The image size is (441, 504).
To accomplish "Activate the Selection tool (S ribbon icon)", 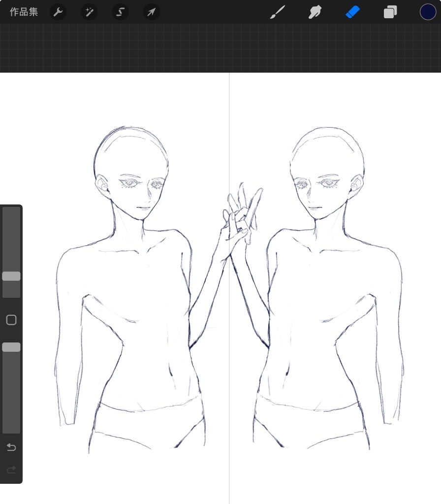I will tap(120, 12).
